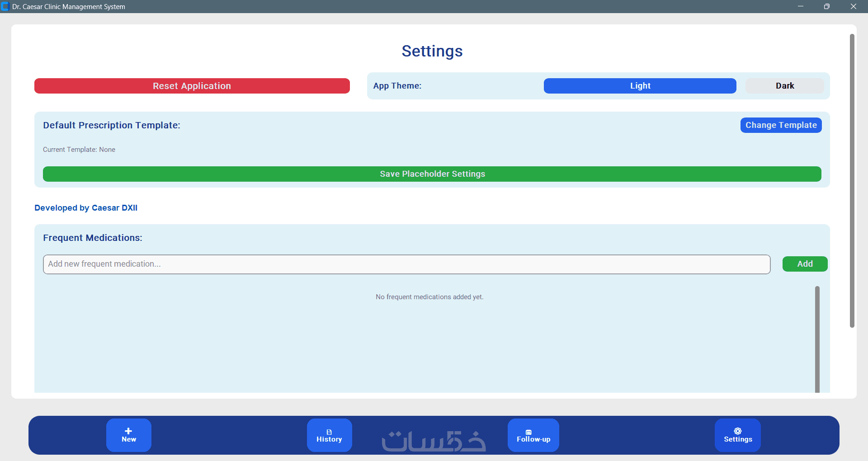This screenshot has width=868, height=461.
Task: Save Placeholder Settings
Action: tap(432, 174)
